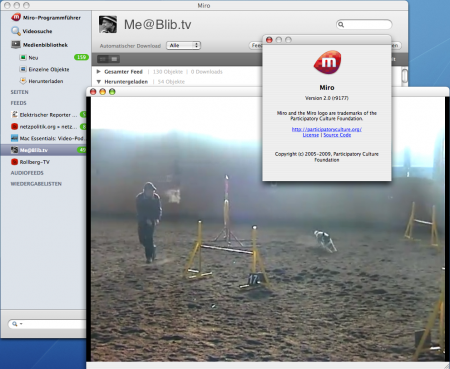Screen dimensions: 450x369
Task: Toggle the standard view mode button
Action: [x=103, y=59]
